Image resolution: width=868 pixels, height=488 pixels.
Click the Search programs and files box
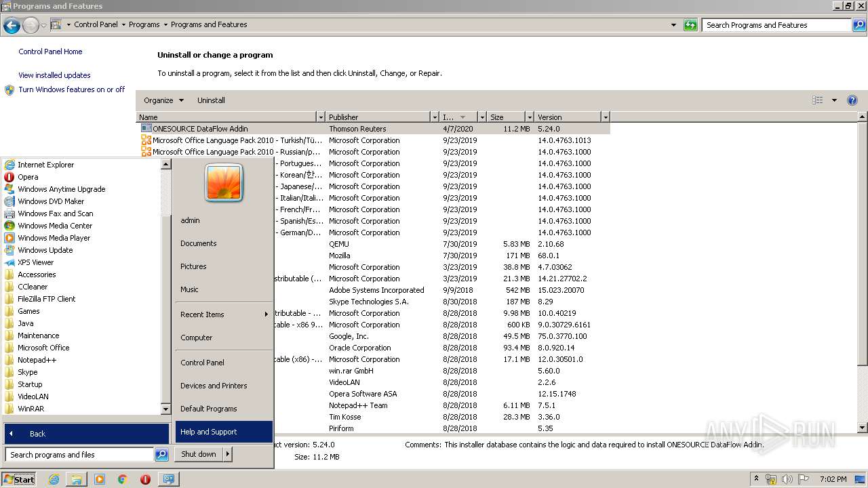pyautogui.click(x=79, y=455)
